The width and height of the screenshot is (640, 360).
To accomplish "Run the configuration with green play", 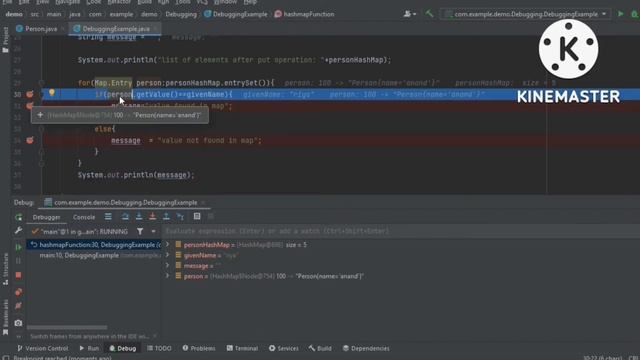I will pyautogui.click(x=620, y=14).
